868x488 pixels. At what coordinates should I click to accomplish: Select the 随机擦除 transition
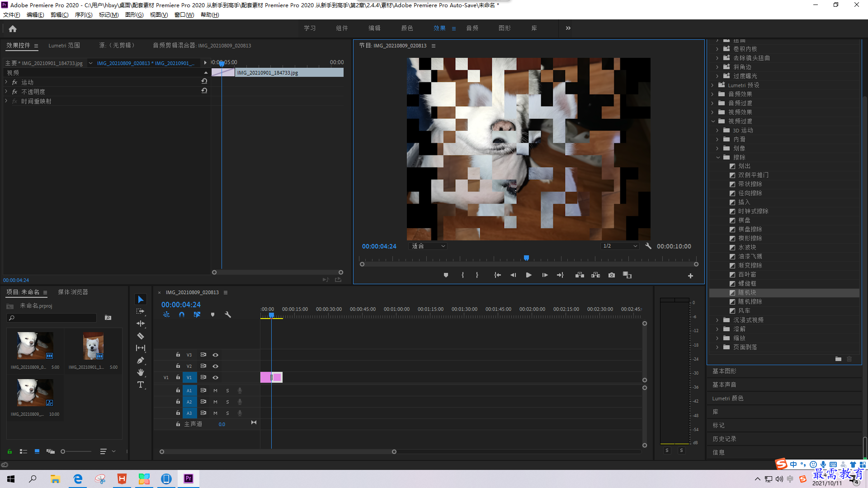750,301
